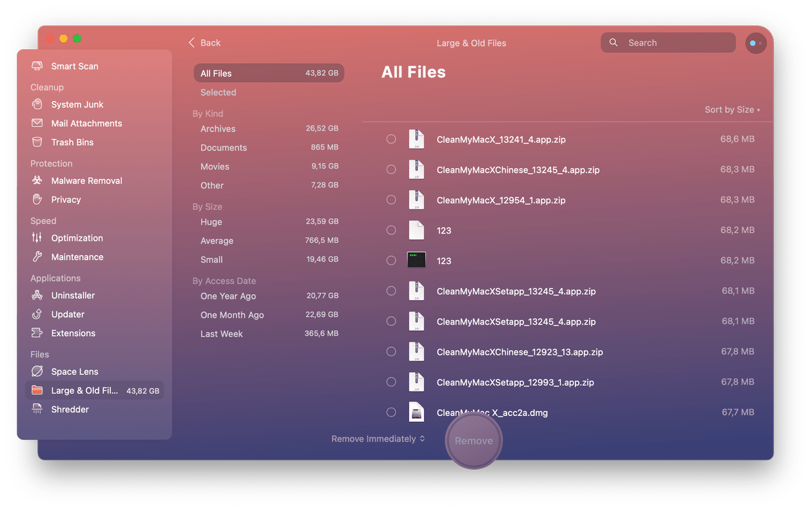Click the blank document icon for 123
Image resolution: width=812 pixels, height=510 pixels.
coord(416,231)
